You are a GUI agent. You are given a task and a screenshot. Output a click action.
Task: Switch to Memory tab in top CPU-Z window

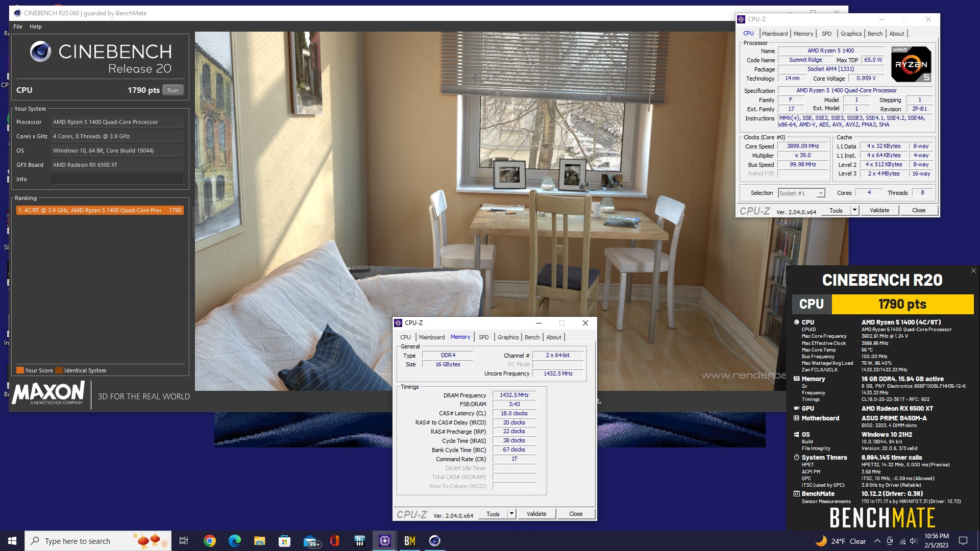point(803,34)
